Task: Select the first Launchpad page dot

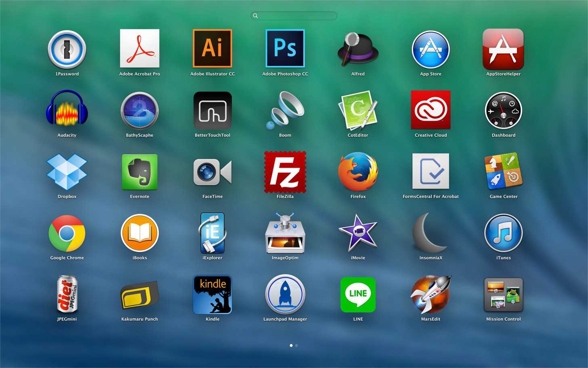Action: tap(291, 345)
